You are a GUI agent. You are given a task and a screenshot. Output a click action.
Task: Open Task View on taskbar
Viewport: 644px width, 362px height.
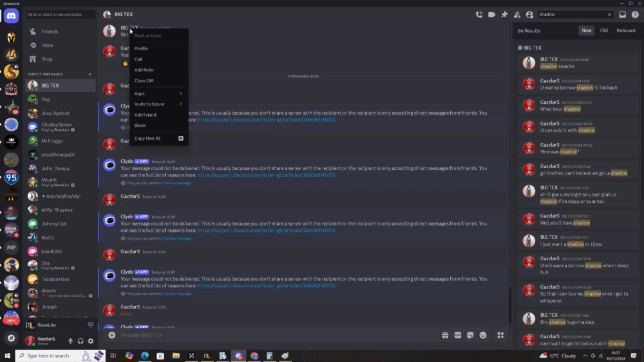113,356
